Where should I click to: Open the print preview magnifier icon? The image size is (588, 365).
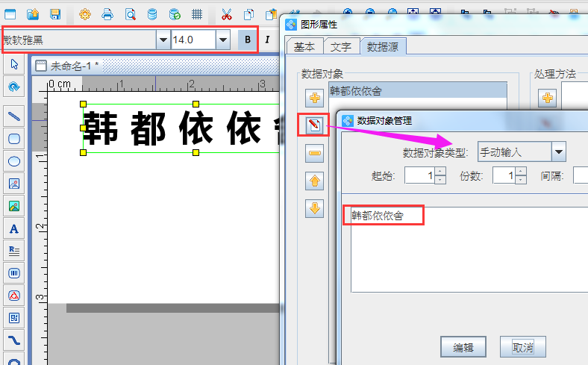click(x=130, y=14)
